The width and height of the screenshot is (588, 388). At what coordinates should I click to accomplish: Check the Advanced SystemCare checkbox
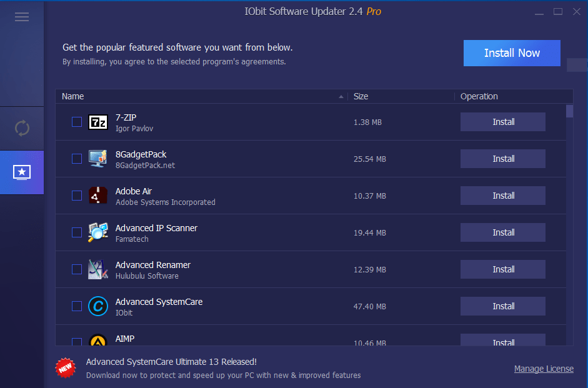[x=77, y=306]
